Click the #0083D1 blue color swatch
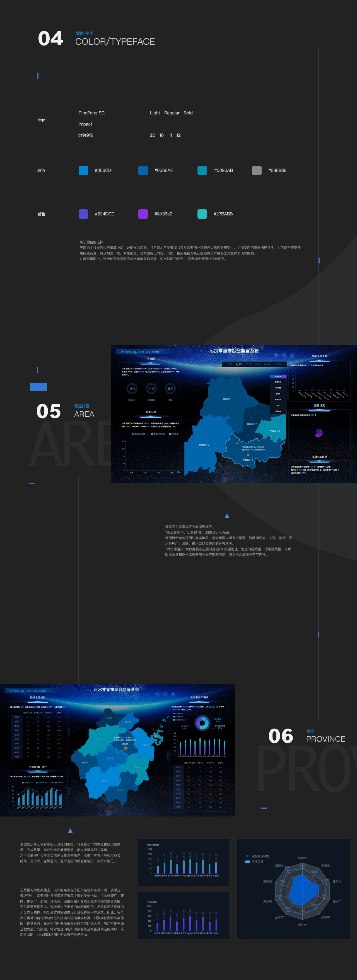The width and height of the screenshot is (357, 980). [83, 170]
